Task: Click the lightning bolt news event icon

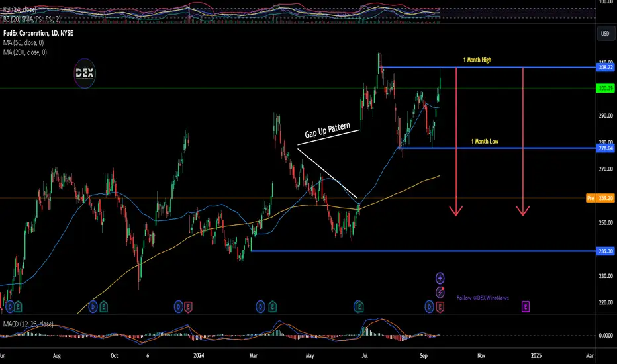Action: point(440,293)
